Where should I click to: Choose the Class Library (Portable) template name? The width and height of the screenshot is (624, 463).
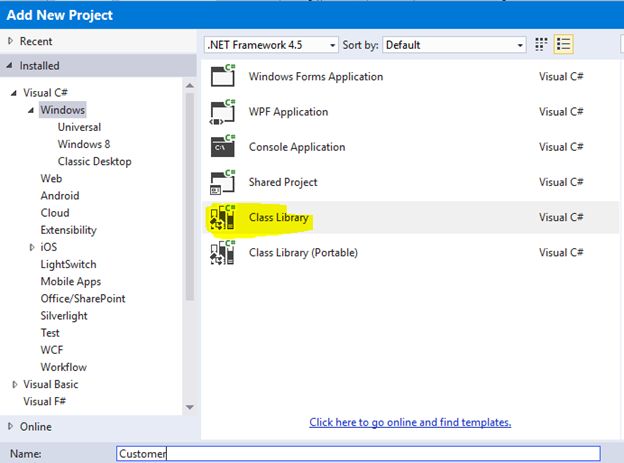coord(303,253)
